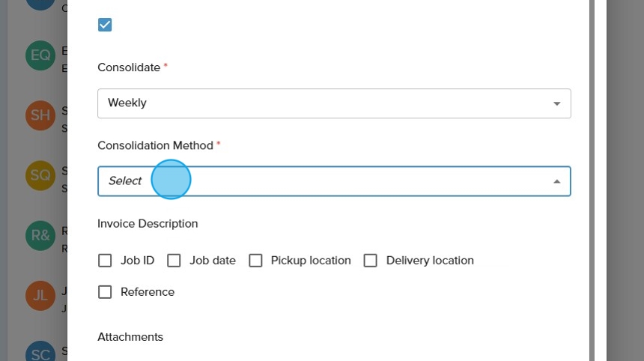Click the Invoice Description heading
The height and width of the screenshot is (361, 644).
pyautogui.click(x=148, y=223)
